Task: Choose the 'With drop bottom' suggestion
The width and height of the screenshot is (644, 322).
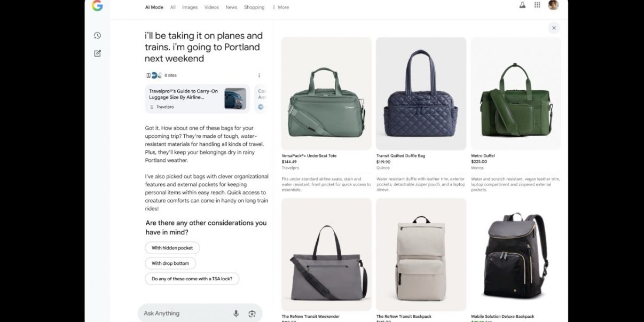Action: pyautogui.click(x=170, y=263)
